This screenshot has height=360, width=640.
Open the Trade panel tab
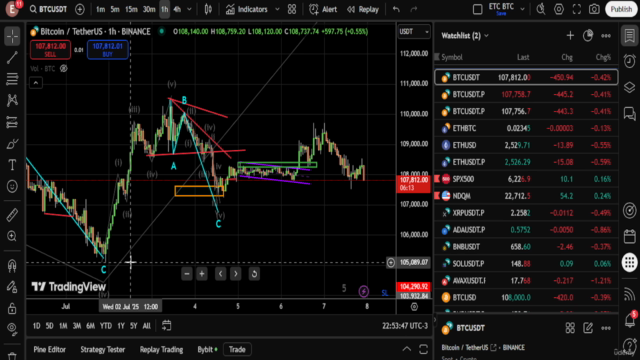[237, 349]
